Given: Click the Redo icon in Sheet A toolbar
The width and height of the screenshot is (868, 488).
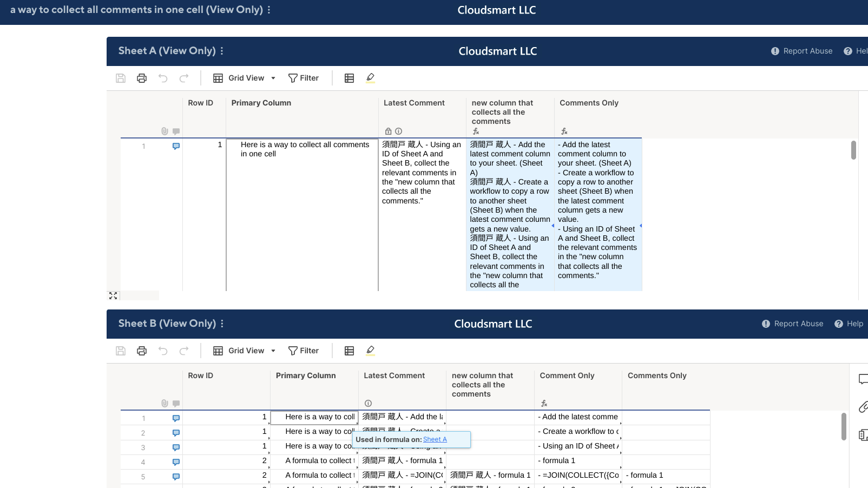Looking at the screenshot, I should (184, 78).
